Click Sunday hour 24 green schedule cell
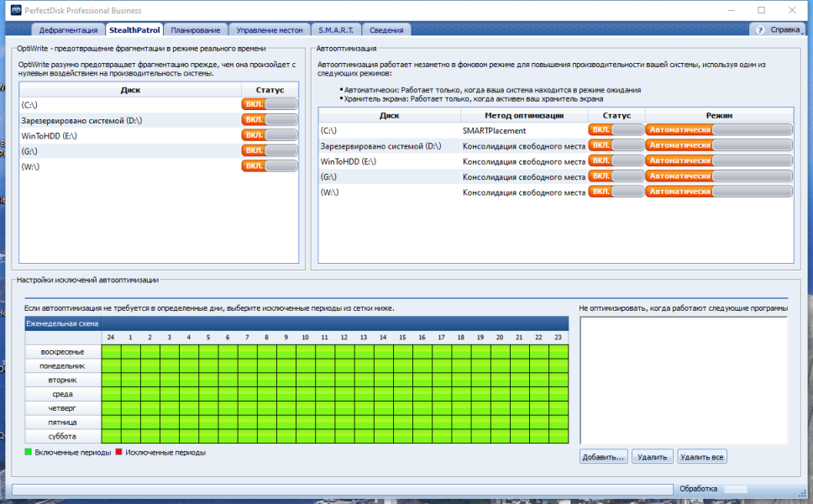The width and height of the screenshot is (813, 504). [x=112, y=352]
